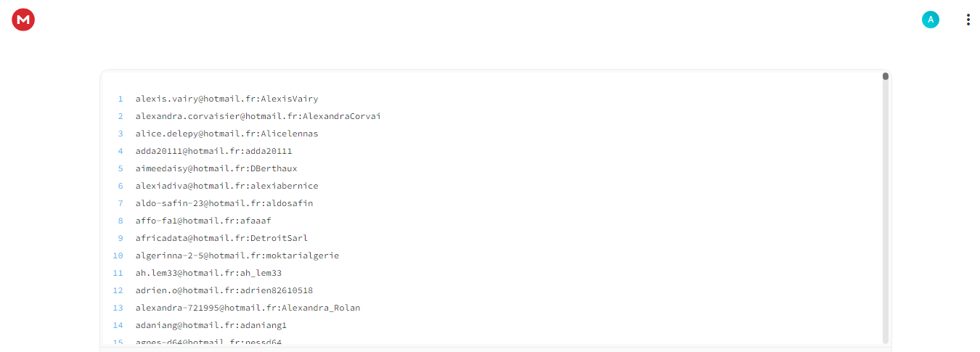Click line number 10 in the gutter
980x352 pixels.
coord(118,255)
